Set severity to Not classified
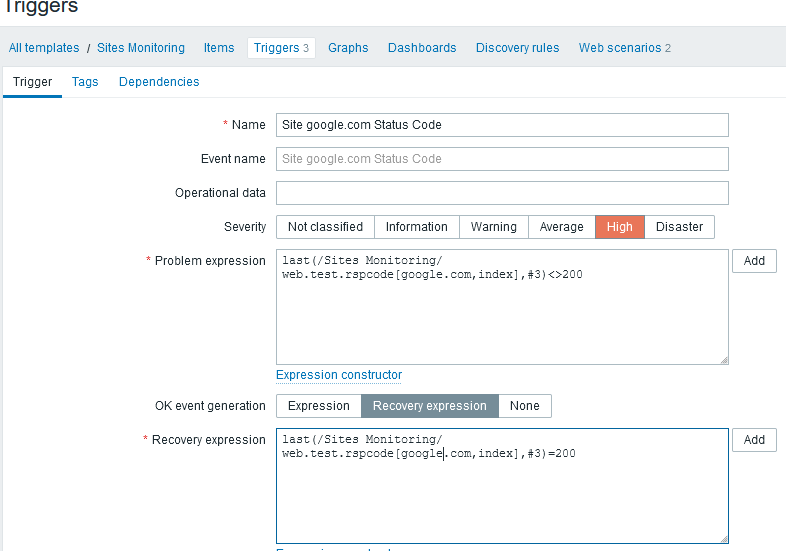The width and height of the screenshot is (786, 551). 325,227
